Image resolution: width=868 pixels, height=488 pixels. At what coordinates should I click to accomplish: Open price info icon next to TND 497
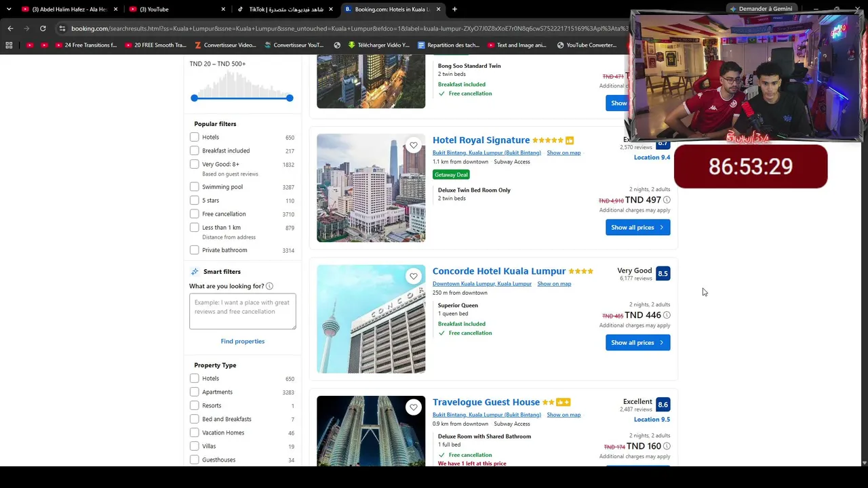point(667,200)
